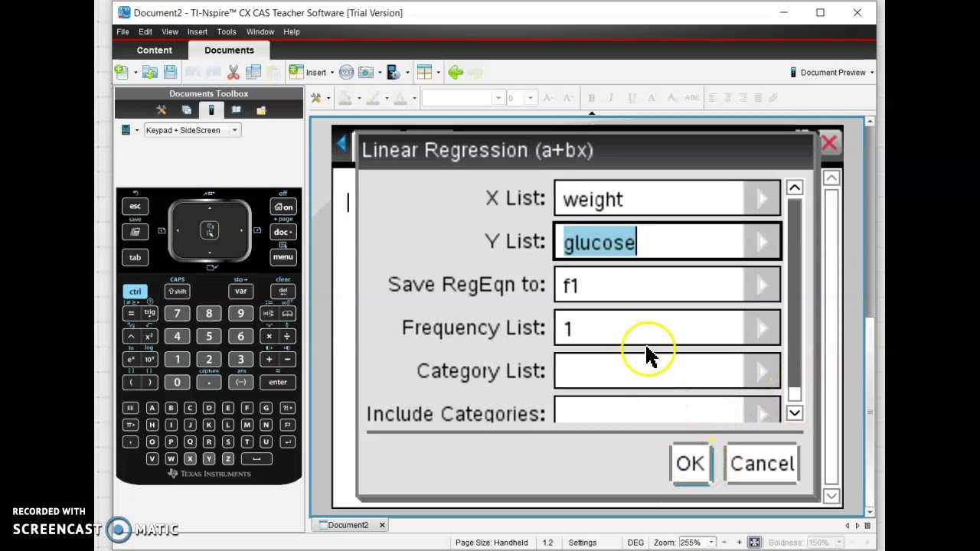
Task: Open the Page Sorter icon in toolbox
Action: [x=186, y=110]
